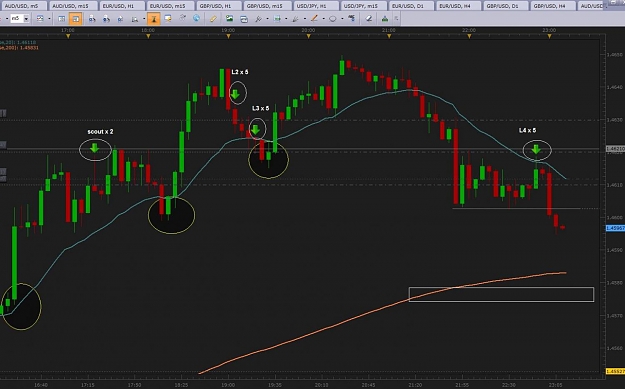The image size is (625, 389).
Task: Click the 200-period indicator value label
Action: click(x=20, y=47)
